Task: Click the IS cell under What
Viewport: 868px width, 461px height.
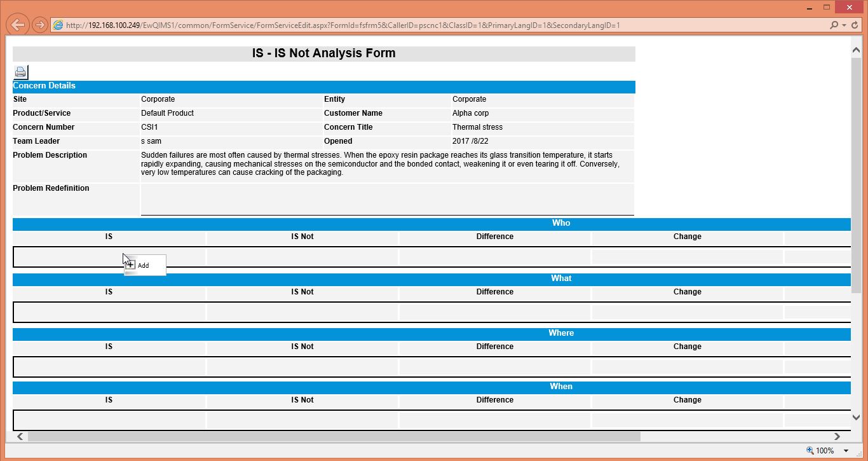Action: [x=109, y=312]
